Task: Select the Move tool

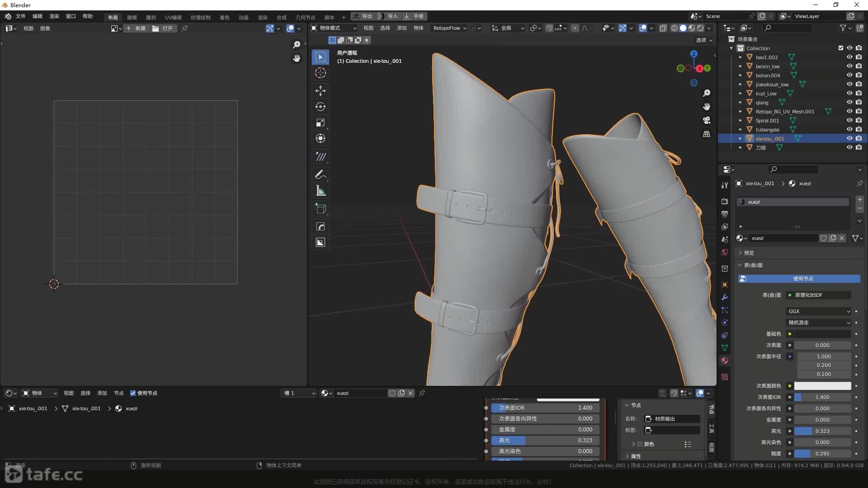Action: click(321, 91)
